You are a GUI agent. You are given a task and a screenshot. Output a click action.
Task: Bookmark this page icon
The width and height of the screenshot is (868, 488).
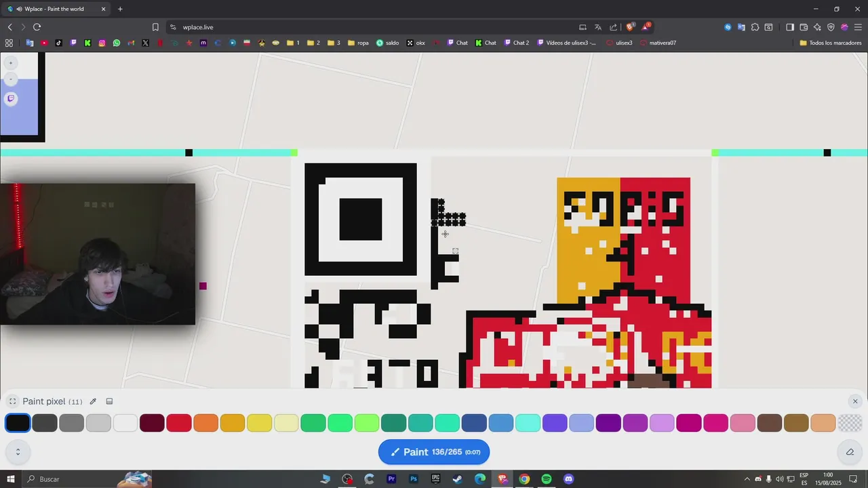(155, 27)
